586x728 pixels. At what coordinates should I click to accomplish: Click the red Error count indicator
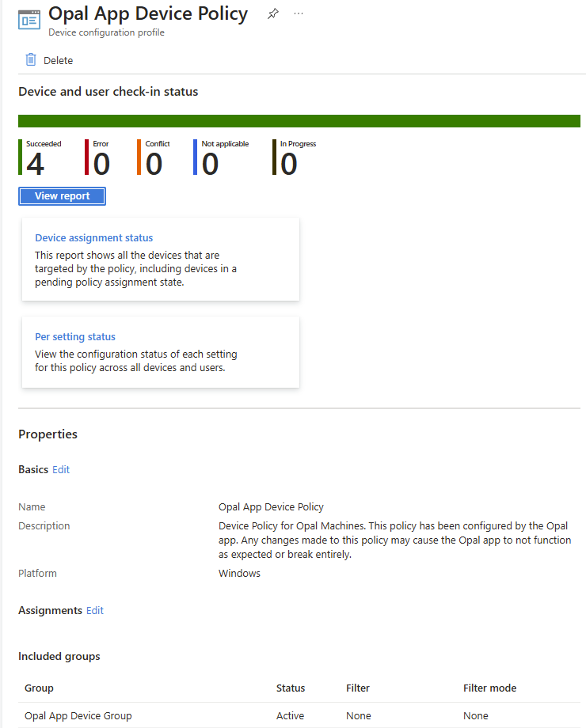[x=101, y=162]
